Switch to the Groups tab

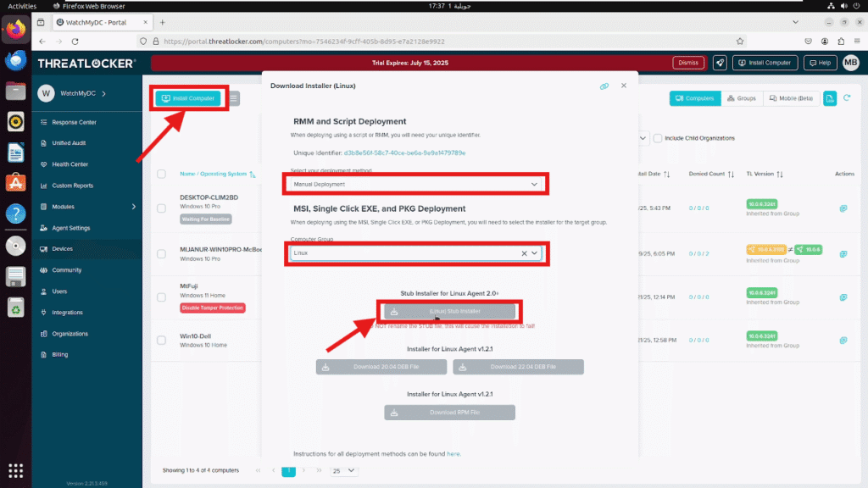742,98
